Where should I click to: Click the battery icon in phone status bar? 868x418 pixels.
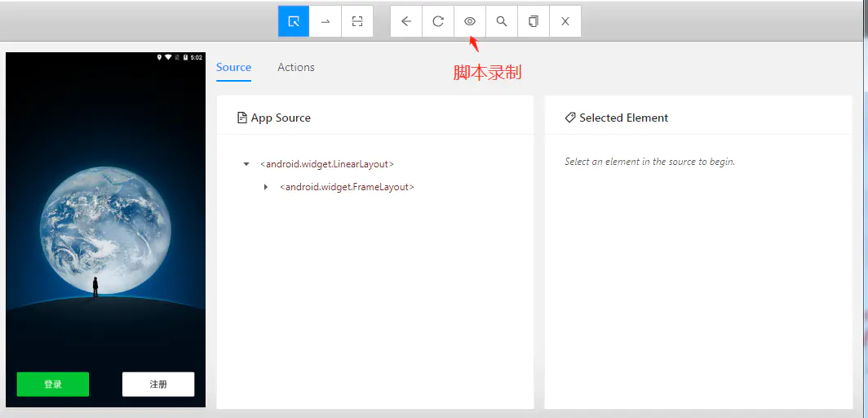point(185,57)
